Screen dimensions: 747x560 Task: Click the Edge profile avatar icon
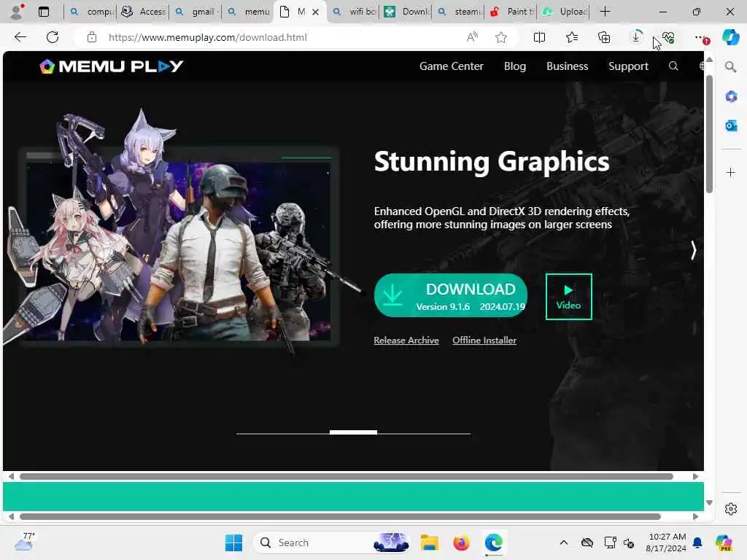click(18, 12)
